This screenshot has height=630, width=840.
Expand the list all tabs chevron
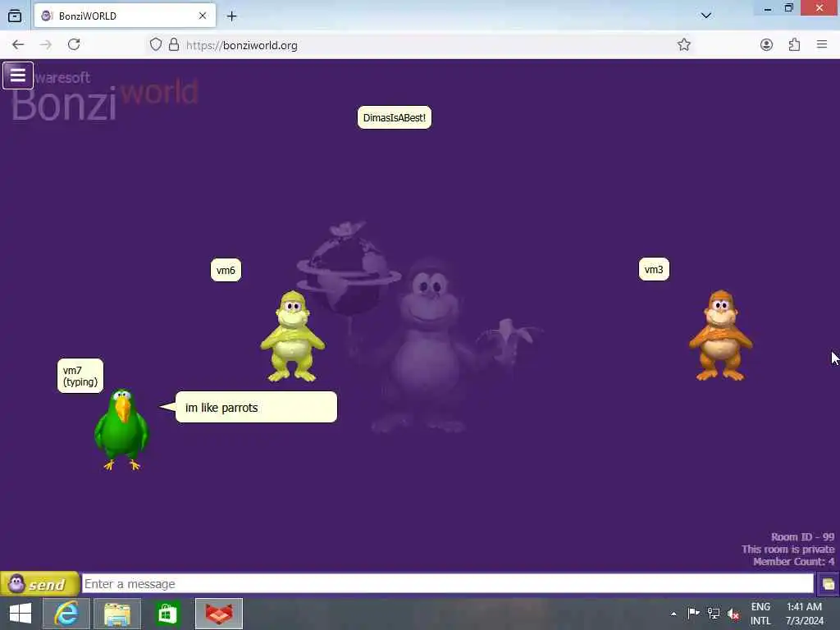click(706, 16)
